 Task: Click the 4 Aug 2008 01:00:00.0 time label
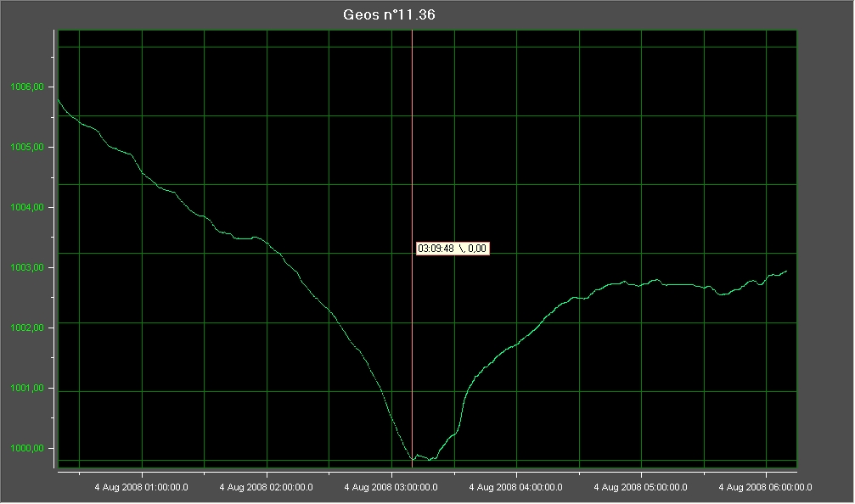pyautogui.click(x=141, y=488)
